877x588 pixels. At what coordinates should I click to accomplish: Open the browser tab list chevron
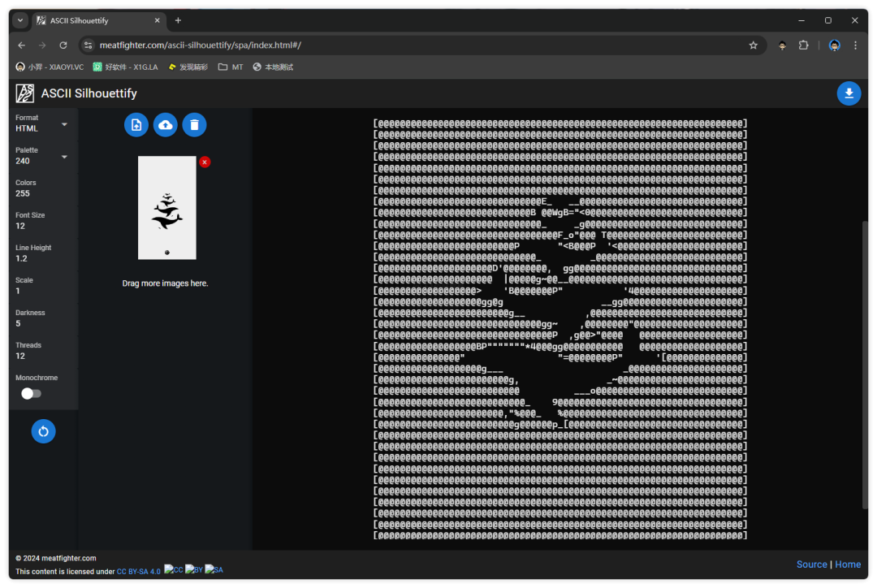pyautogui.click(x=20, y=20)
